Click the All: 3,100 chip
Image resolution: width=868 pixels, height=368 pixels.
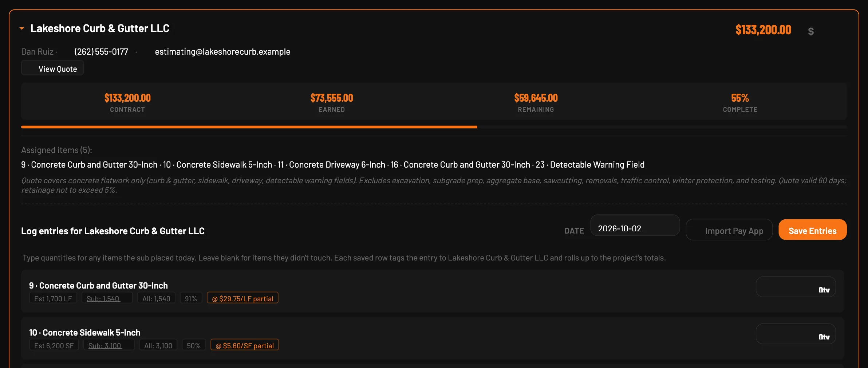(158, 345)
